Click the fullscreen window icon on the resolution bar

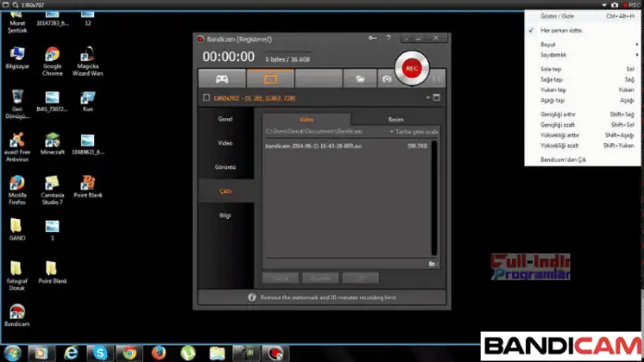(x=436, y=98)
